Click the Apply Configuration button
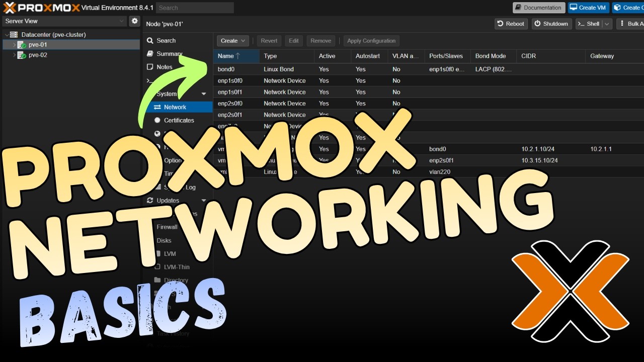This screenshot has height=362, width=644. pyautogui.click(x=371, y=41)
